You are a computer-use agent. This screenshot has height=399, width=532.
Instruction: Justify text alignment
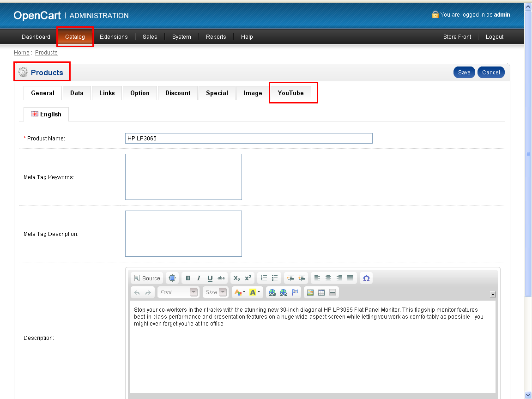pos(351,278)
